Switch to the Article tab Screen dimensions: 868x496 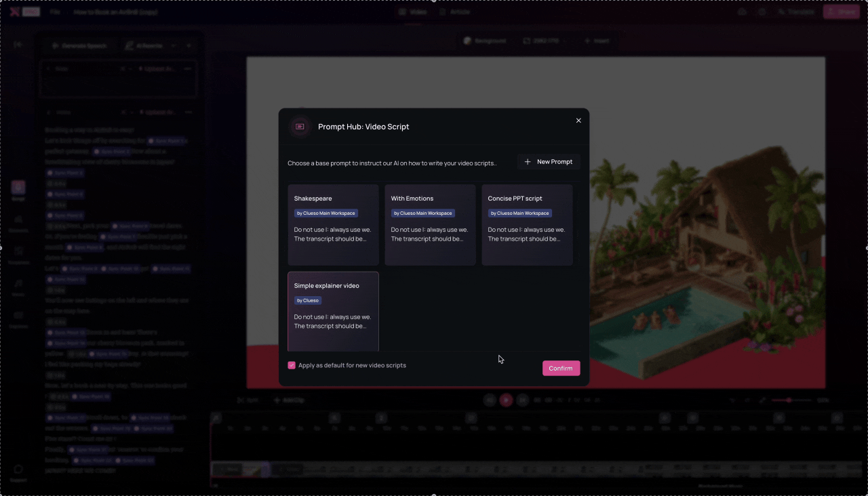pyautogui.click(x=454, y=12)
